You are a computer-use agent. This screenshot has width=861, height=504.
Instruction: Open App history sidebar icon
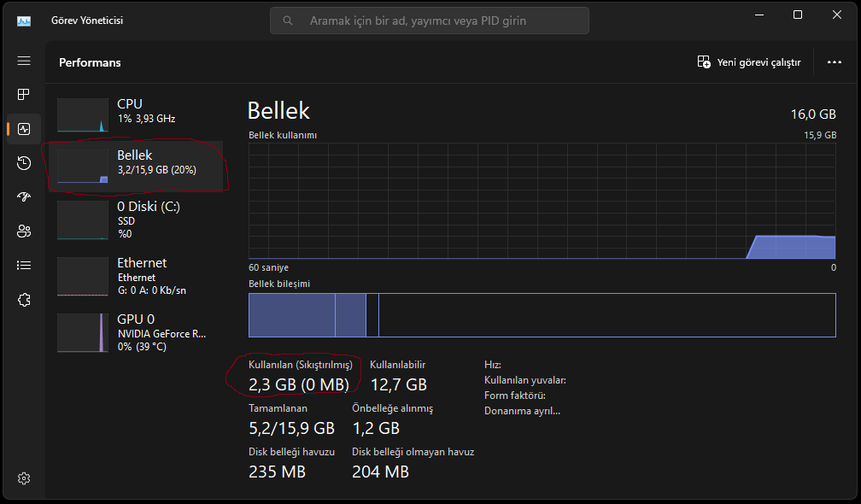(x=24, y=163)
